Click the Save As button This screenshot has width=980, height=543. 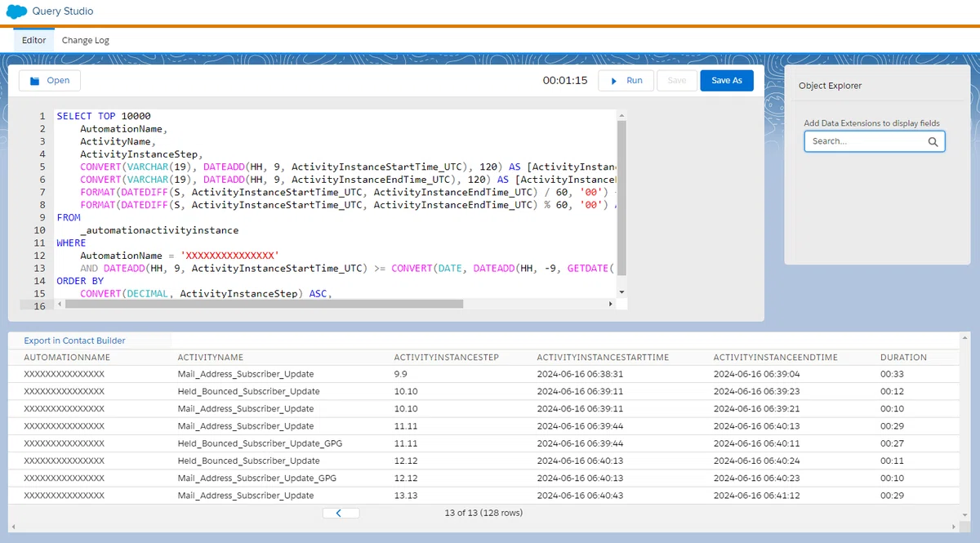tap(727, 81)
